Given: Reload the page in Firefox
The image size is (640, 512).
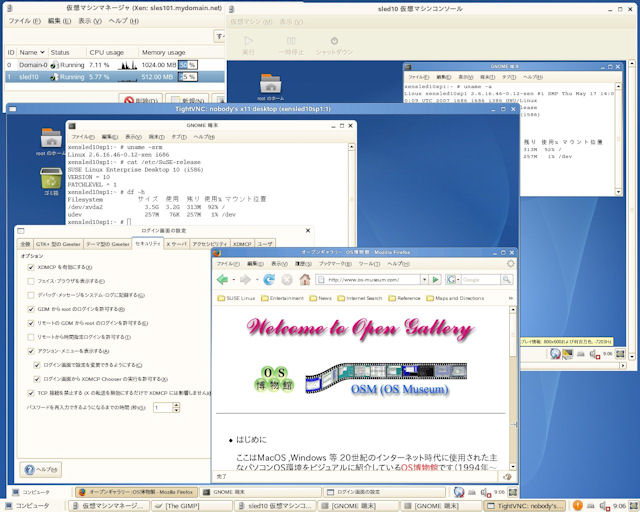Looking at the screenshot, I should click(x=269, y=280).
